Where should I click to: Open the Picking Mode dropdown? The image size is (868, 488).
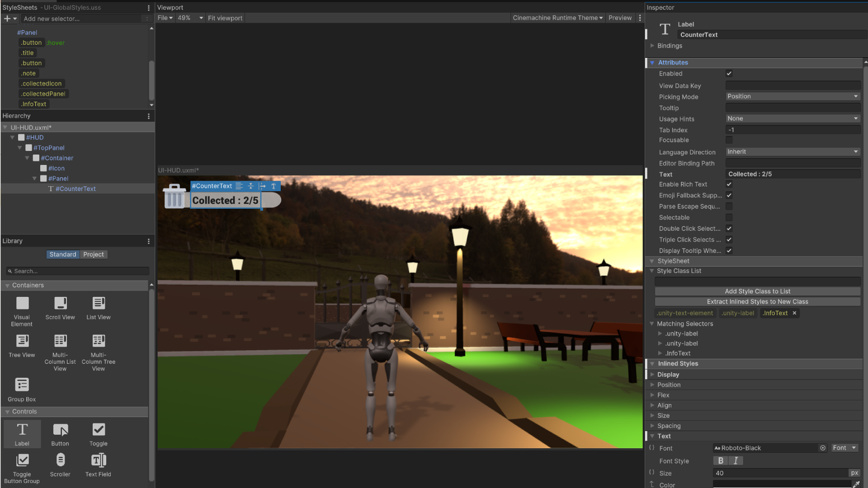[793, 96]
